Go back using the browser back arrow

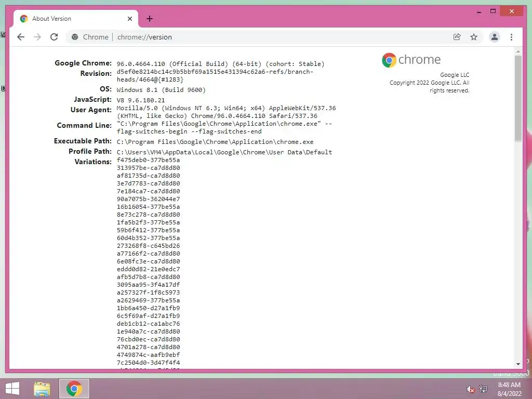[21, 37]
